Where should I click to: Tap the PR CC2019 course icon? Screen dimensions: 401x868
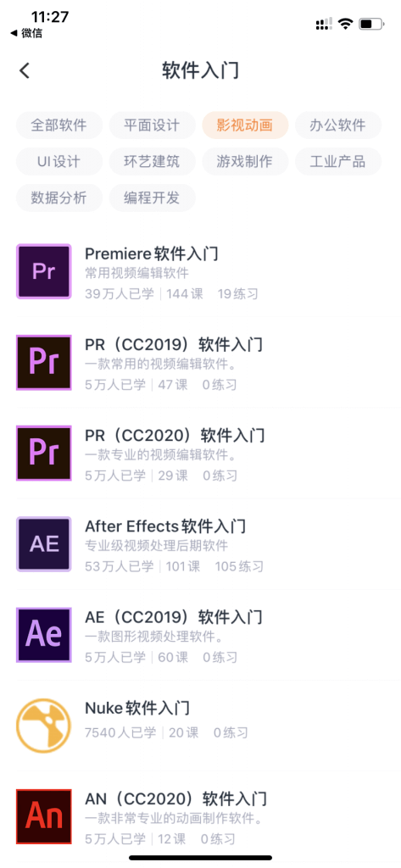pos(44,362)
